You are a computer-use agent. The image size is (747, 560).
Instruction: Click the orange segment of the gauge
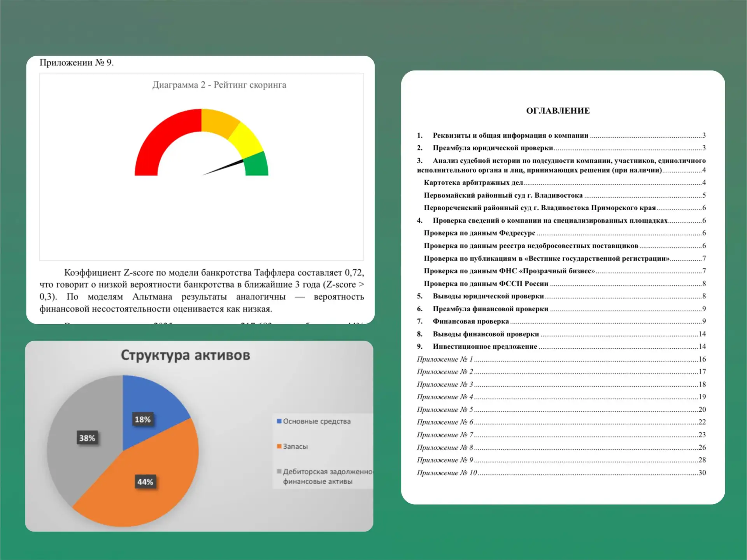[x=219, y=123]
